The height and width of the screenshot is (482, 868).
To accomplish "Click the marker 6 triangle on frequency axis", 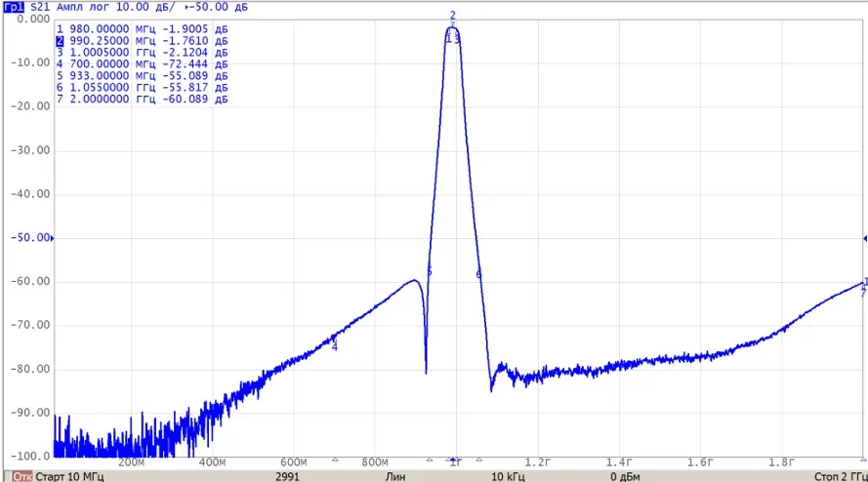I will coord(479,460).
